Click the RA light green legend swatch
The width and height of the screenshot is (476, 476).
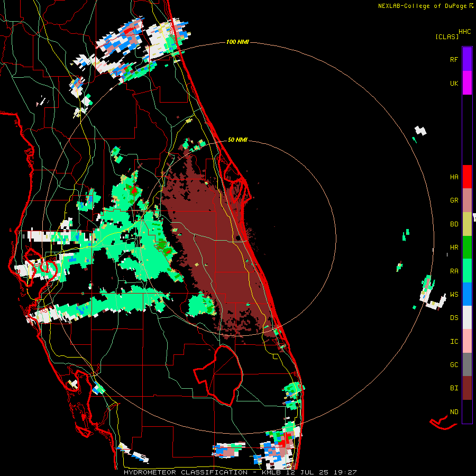(467, 271)
